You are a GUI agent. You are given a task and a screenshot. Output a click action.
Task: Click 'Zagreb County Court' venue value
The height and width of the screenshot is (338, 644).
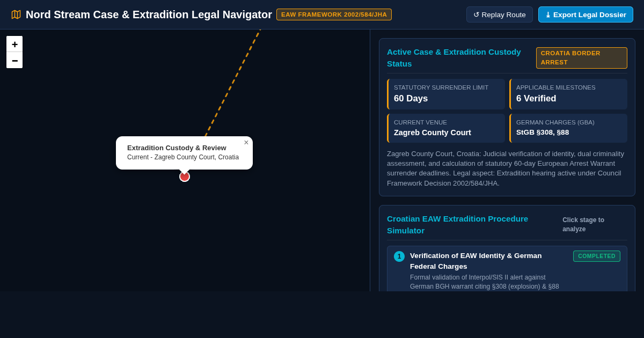tap(433, 133)
